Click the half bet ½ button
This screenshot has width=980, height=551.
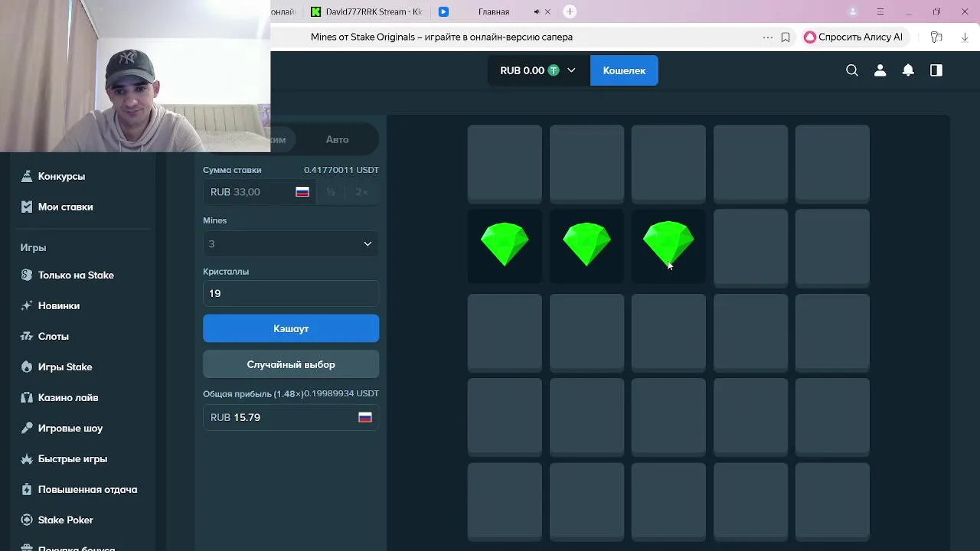(331, 192)
